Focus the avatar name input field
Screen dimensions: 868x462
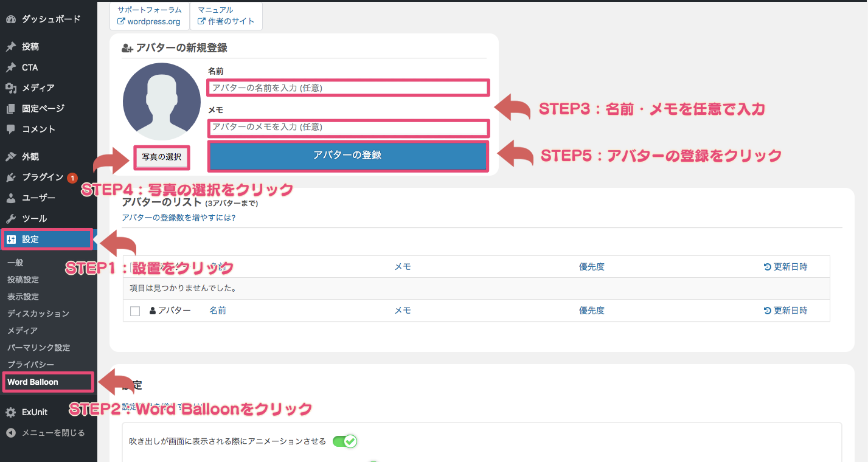click(x=347, y=88)
